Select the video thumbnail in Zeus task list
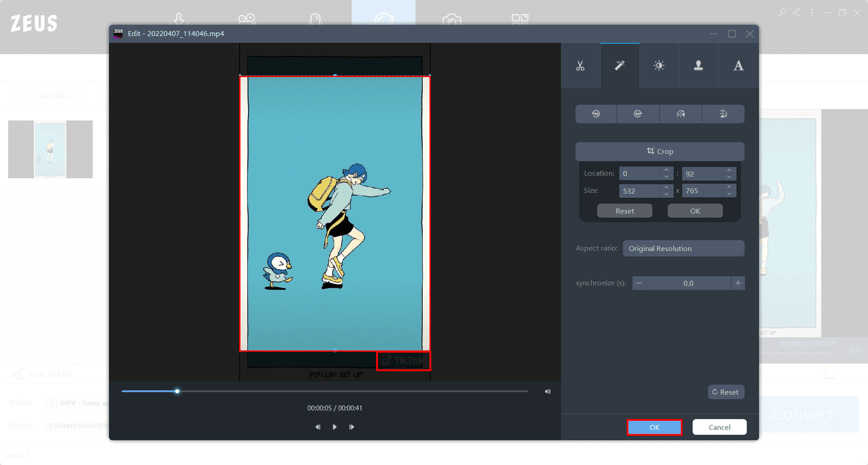 (x=50, y=149)
